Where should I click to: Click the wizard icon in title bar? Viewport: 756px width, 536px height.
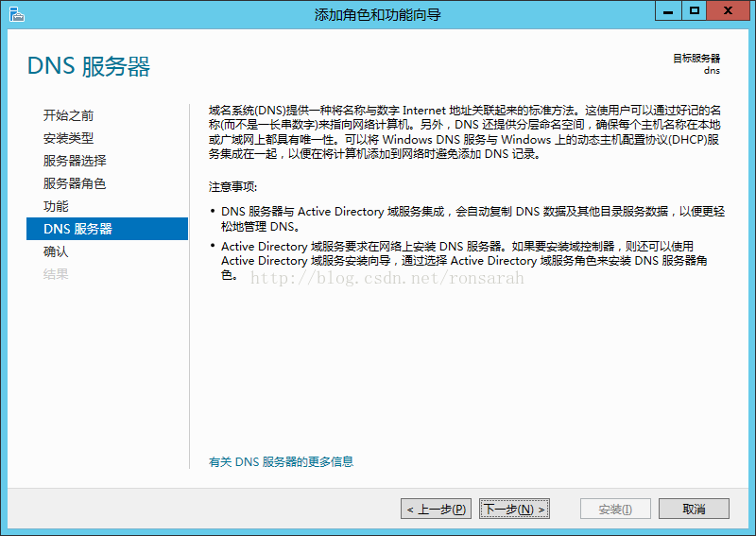[x=17, y=14]
